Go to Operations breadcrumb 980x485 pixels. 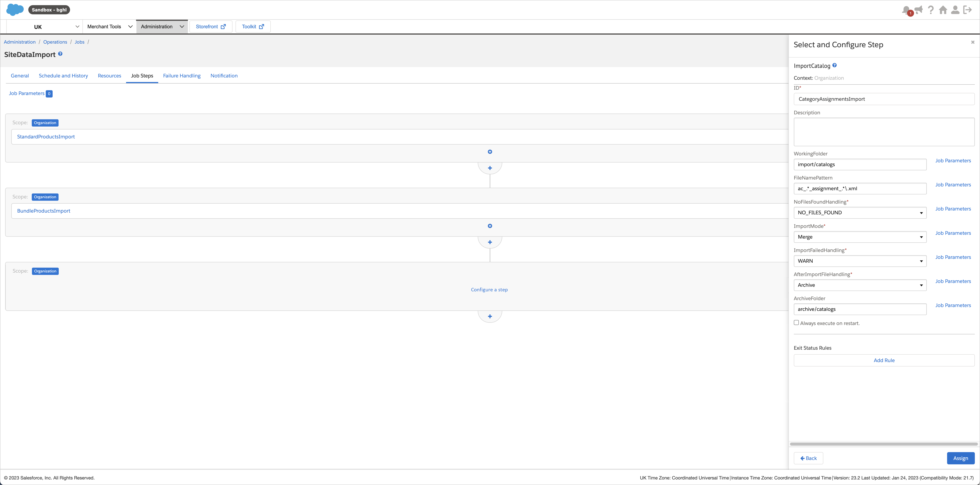(x=55, y=42)
